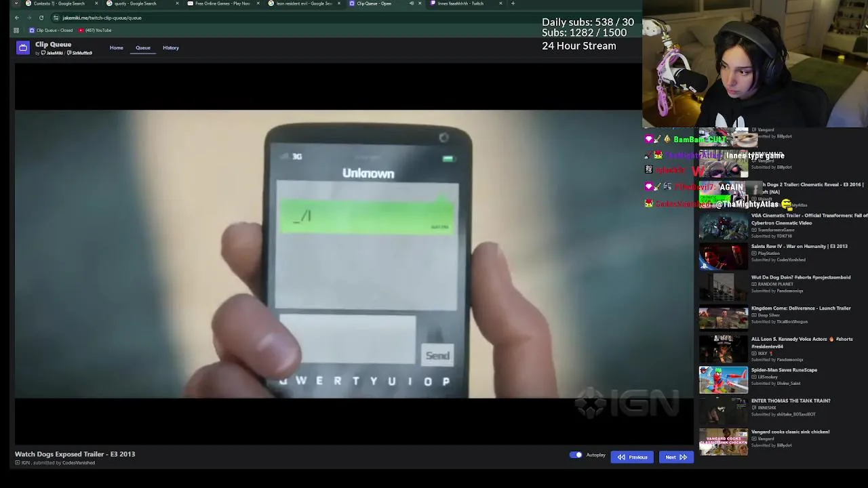
Task: Open the Kingdom Come: Deliverance thumbnail
Action: [x=724, y=318]
